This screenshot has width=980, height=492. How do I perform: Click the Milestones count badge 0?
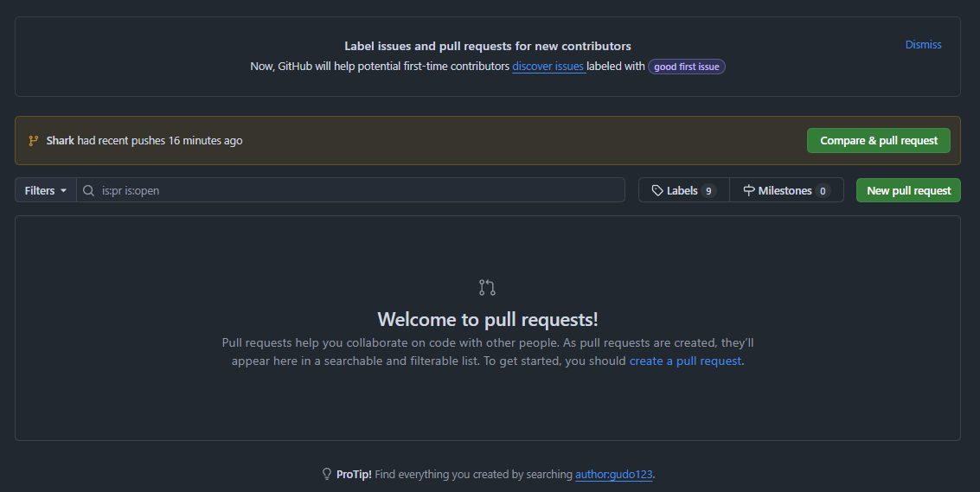click(823, 191)
